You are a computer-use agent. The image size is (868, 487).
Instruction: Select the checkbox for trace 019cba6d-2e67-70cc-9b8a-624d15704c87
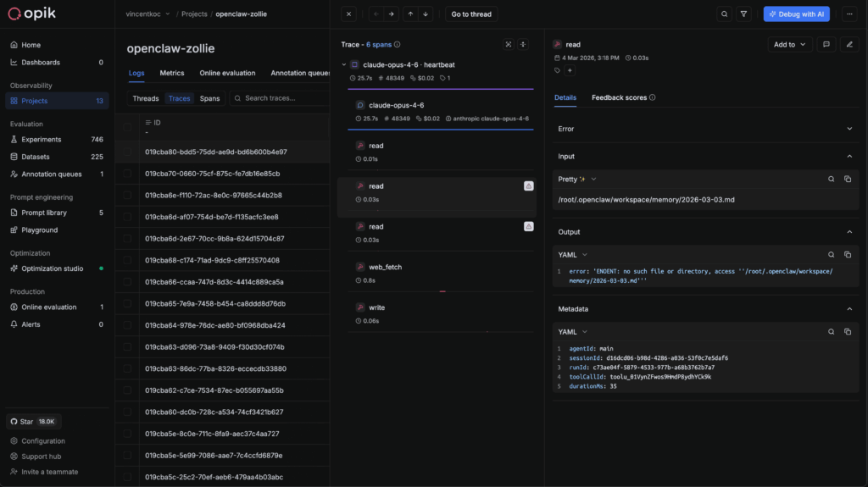[127, 239]
